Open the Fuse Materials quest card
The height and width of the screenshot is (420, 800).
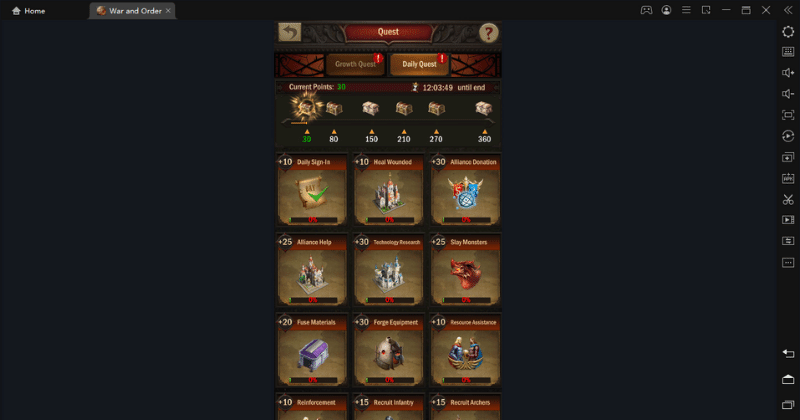(x=312, y=350)
